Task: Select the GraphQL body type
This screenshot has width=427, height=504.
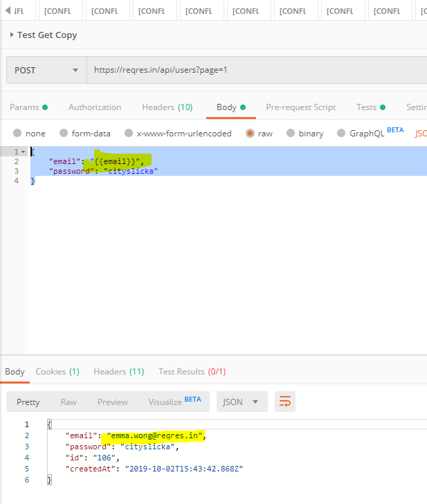Action: click(x=341, y=133)
